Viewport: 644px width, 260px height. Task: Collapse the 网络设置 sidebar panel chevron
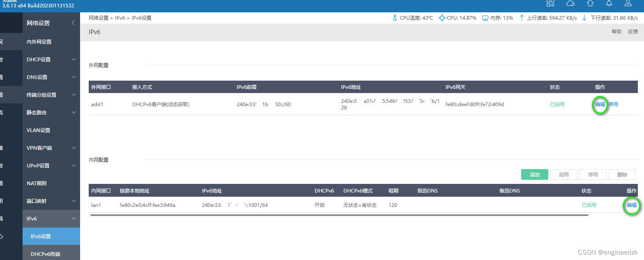(73, 23)
